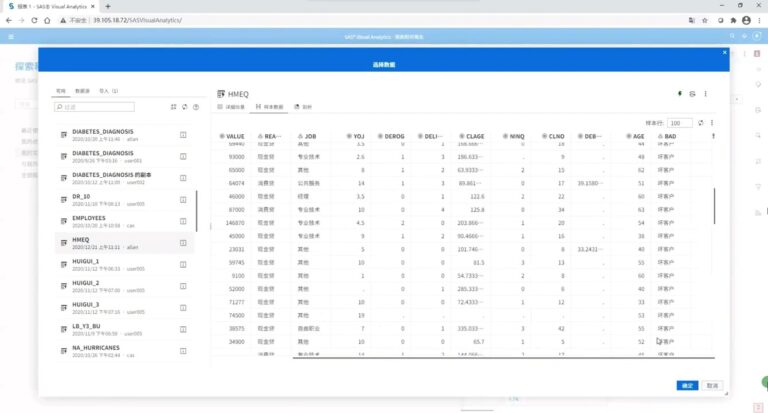
Task: Open HMEQ Sample Data tab
Action: tap(269, 107)
